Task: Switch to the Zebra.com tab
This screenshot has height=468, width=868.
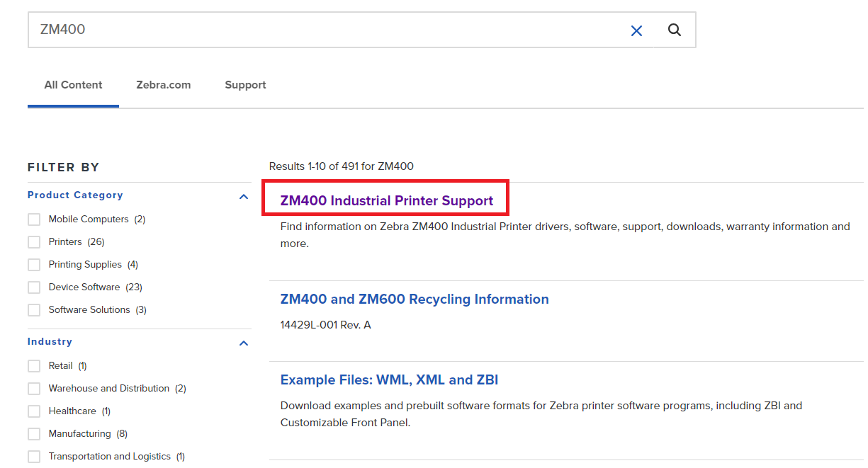Action: click(163, 84)
